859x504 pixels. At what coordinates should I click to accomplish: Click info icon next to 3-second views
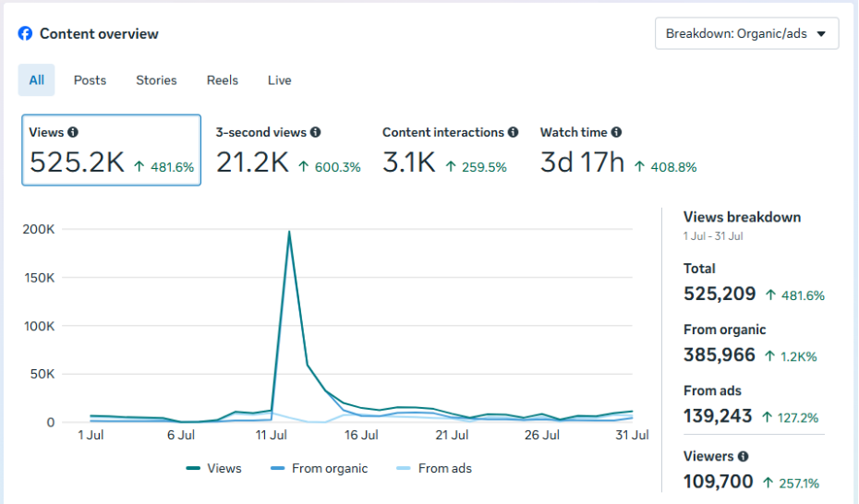click(316, 132)
